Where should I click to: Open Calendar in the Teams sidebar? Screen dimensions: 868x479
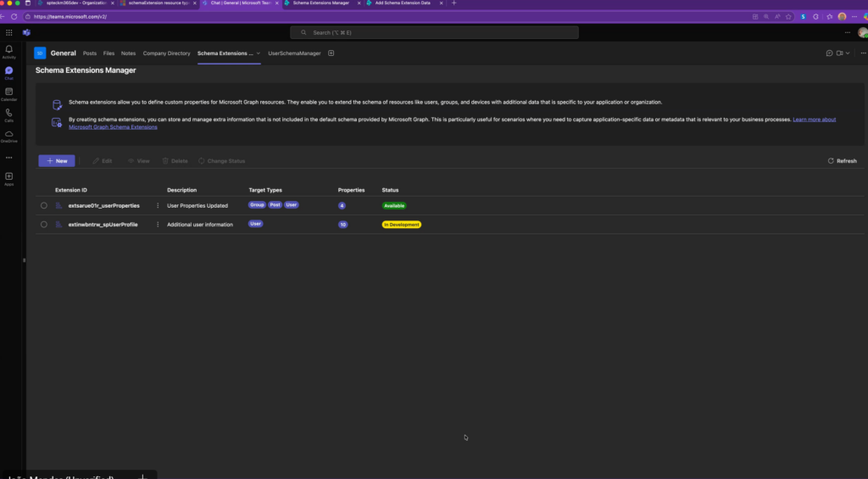coord(8,94)
